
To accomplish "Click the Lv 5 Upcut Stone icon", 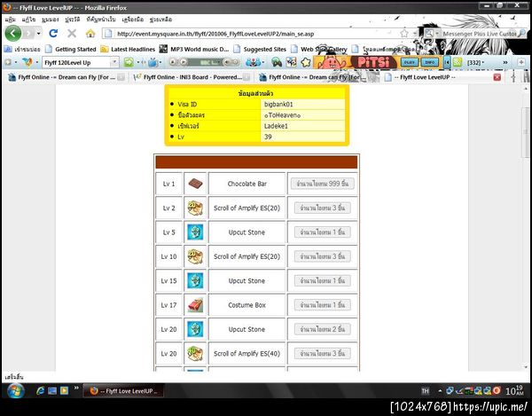I will (x=195, y=232).
